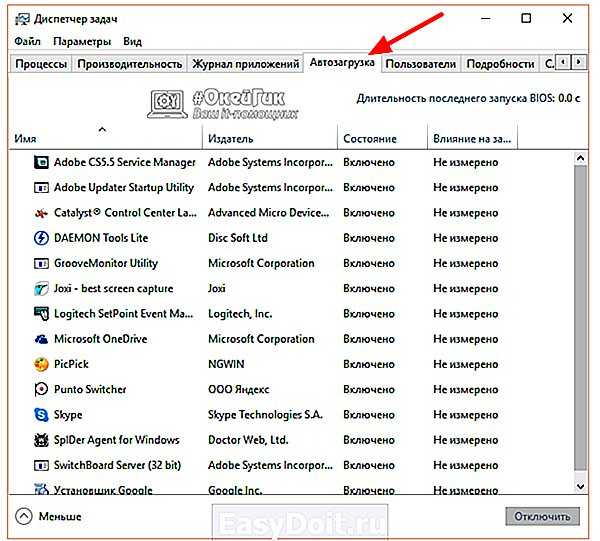The height and width of the screenshot is (541, 600).
Task: Open the Файл menu
Action: (x=27, y=41)
